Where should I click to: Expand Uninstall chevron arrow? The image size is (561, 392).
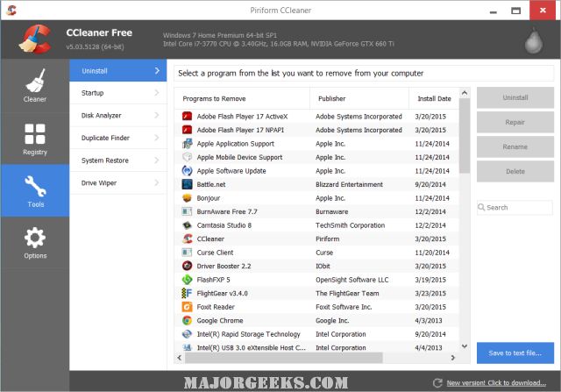point(157,70)
